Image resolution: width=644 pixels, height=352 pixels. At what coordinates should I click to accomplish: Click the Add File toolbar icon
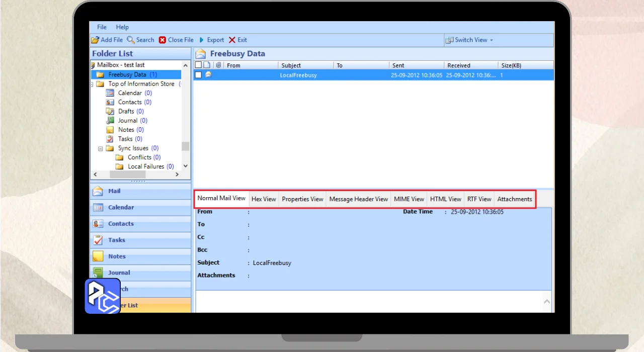pos(95,40)
